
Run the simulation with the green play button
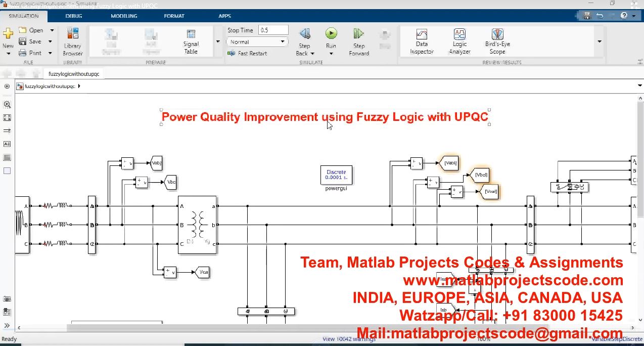(x=331, y=34)
